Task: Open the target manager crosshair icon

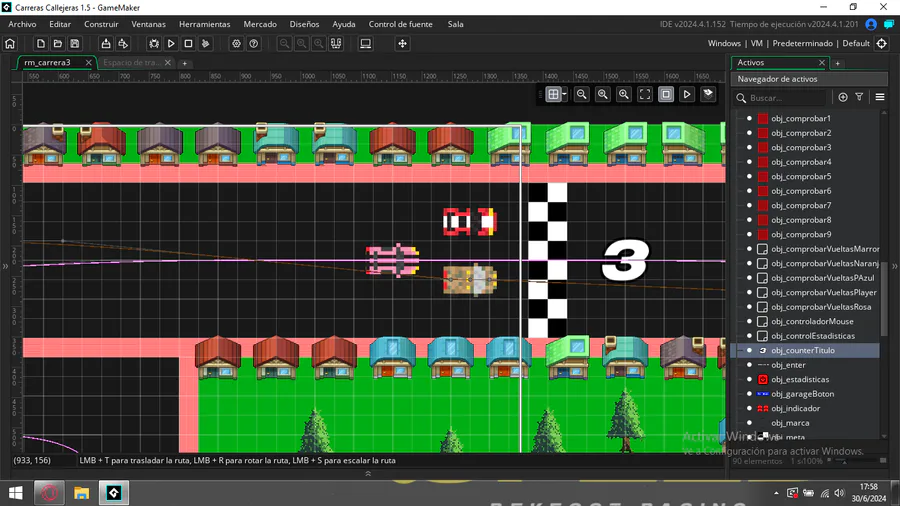Action: [x=882, y=44]
